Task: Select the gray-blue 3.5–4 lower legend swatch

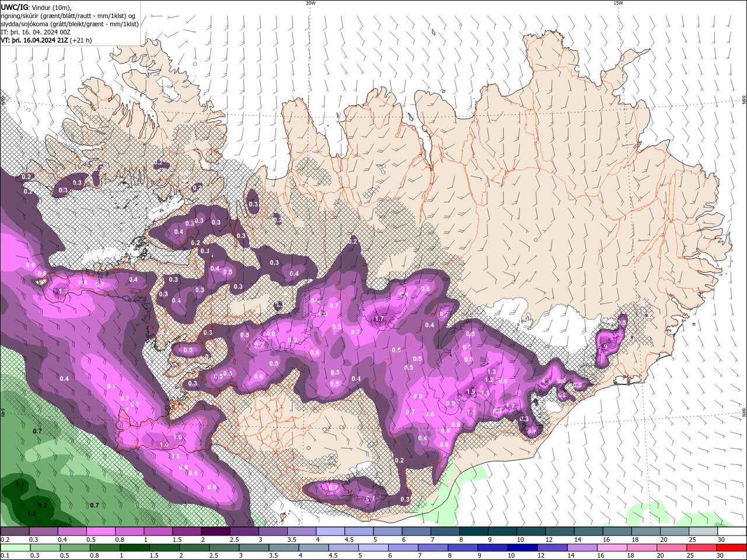Action: pos(284,548)
